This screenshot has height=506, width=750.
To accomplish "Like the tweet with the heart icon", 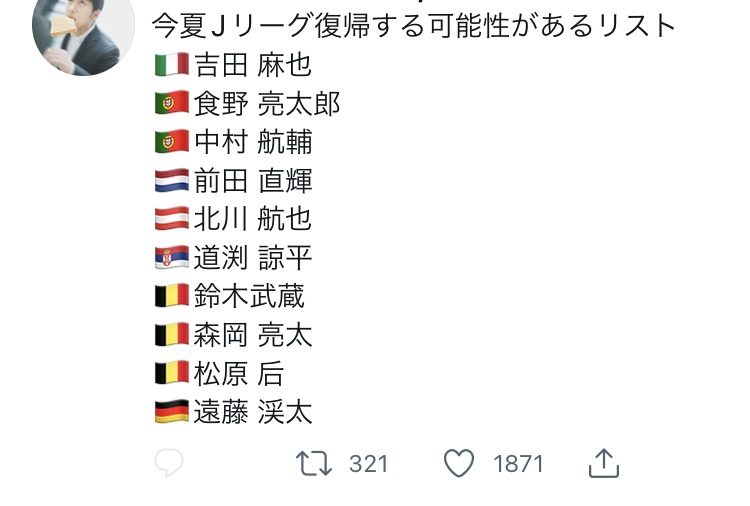I will (x=459, y=463).
